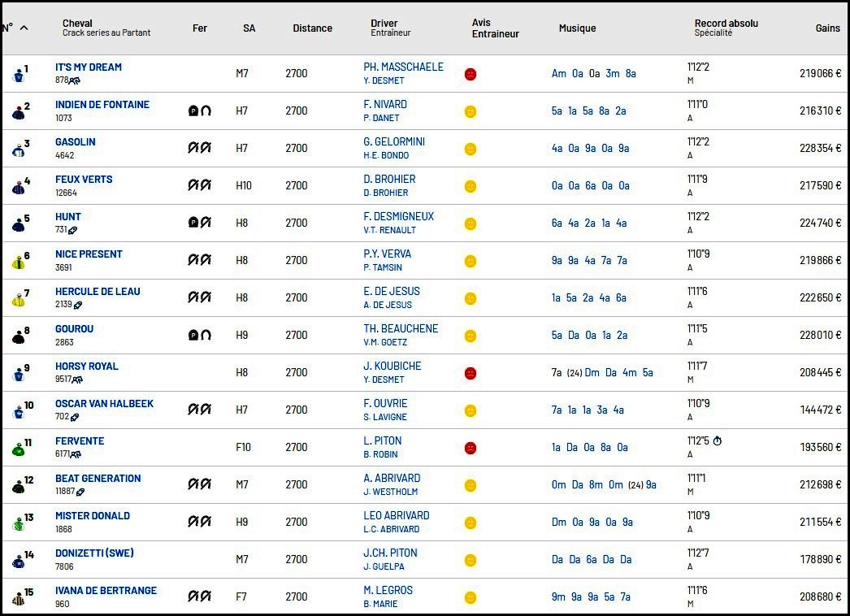This screenshot has width=850, height=616.
Task: Open driver F. NIVARD's profile
Action: coord(385,104)
